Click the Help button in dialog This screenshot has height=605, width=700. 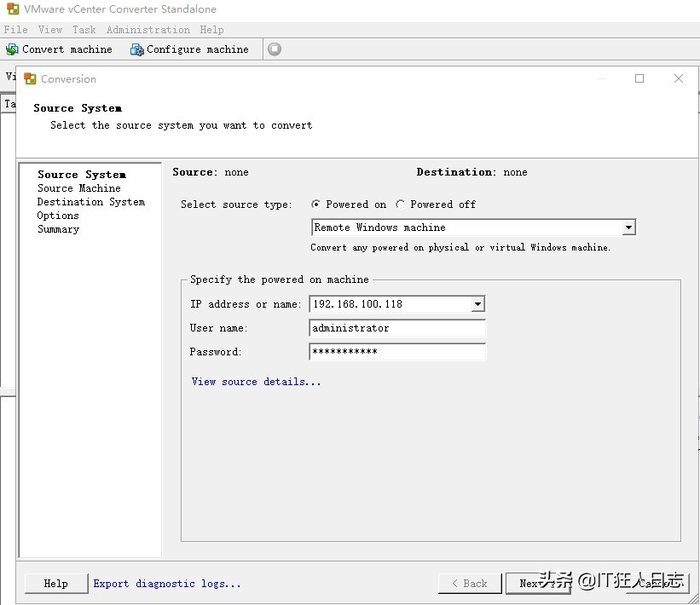point(55,584)
